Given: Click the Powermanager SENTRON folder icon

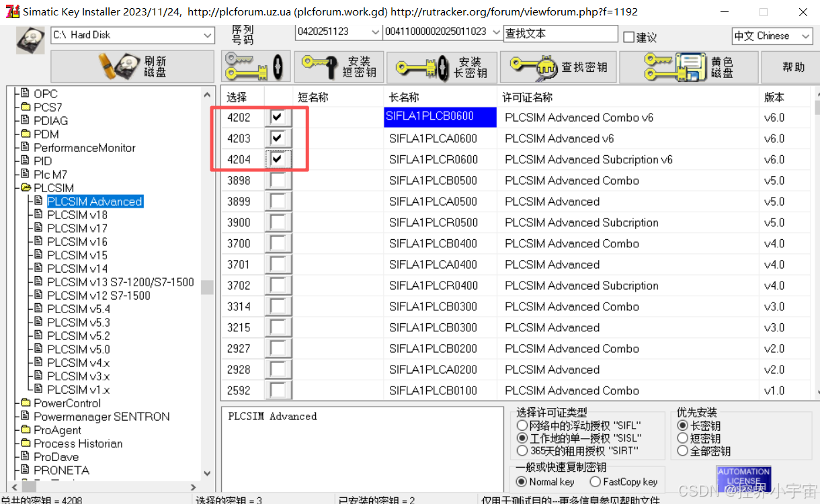Looking at the screenshot, I should point(26,417).
